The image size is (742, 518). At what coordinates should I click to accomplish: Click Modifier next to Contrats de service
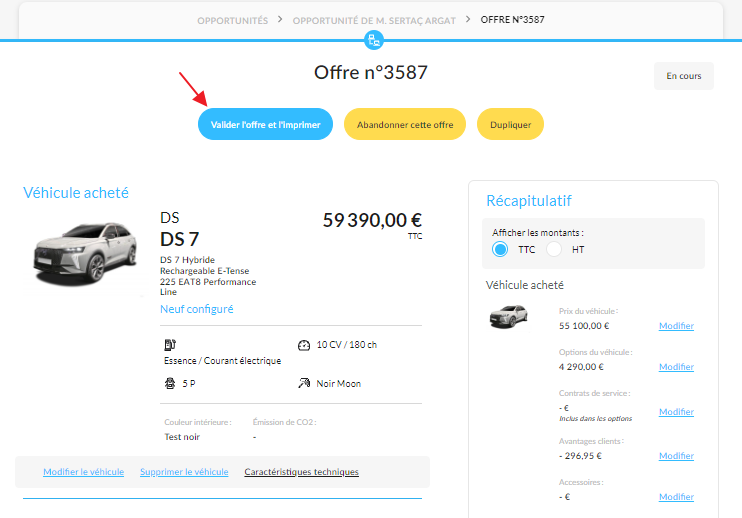click(676, 412)
